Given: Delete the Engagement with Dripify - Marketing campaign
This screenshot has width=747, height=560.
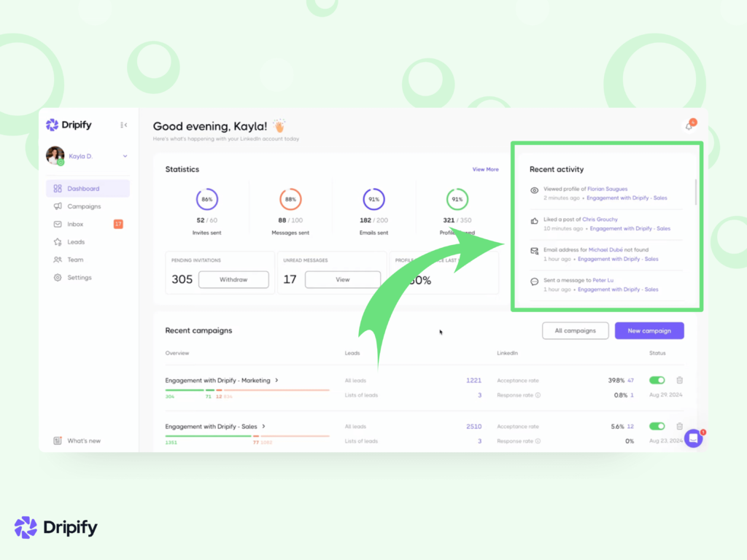Looking at the screenshot, I should [x=679, y=380].
